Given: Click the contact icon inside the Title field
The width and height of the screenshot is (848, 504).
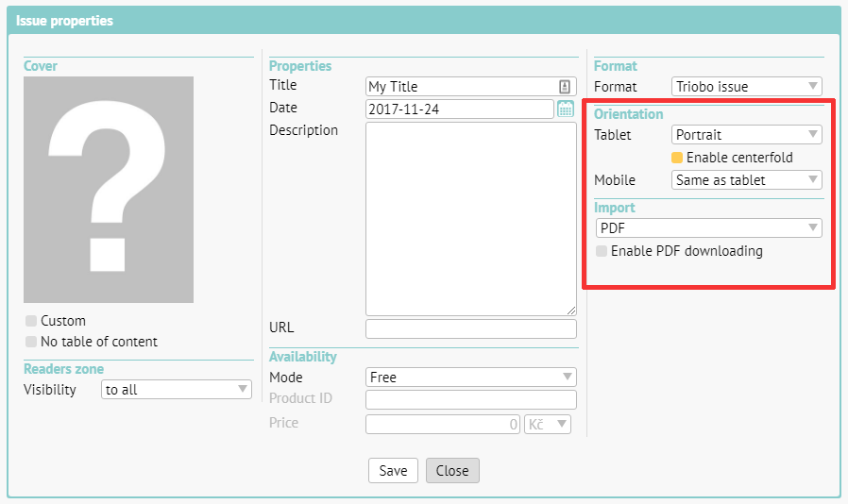Looking at the screenshot, I should (x=564, y=87).
